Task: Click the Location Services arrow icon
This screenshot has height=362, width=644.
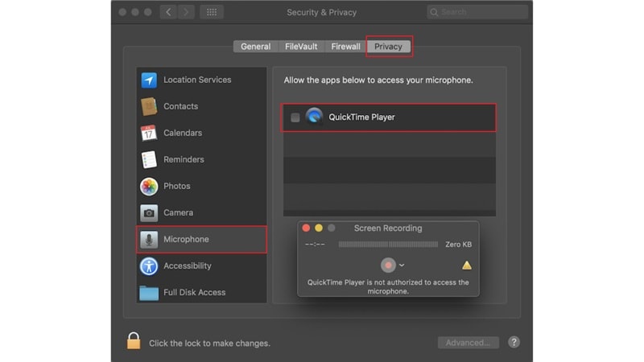Action: click(x=149, y=80)
